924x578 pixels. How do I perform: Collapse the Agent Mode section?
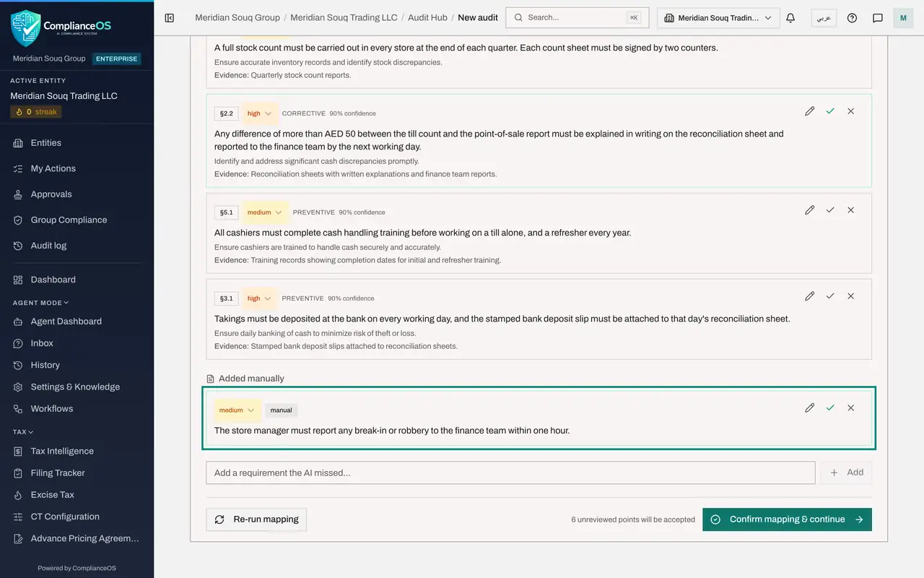coord(41,303)
